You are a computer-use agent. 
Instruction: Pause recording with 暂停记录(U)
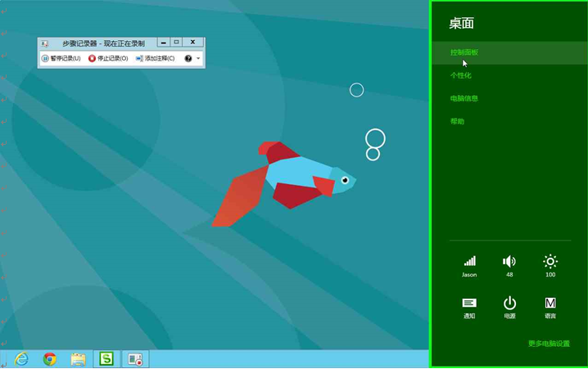(61, 59)
